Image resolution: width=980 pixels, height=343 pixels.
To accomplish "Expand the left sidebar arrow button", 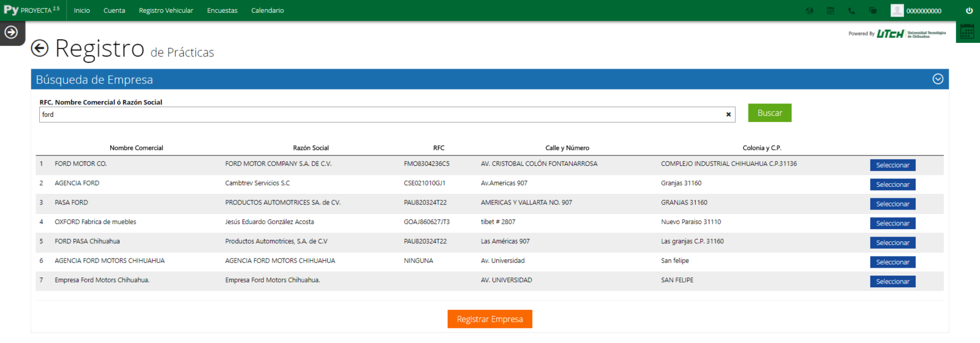I will coord(11,32).
